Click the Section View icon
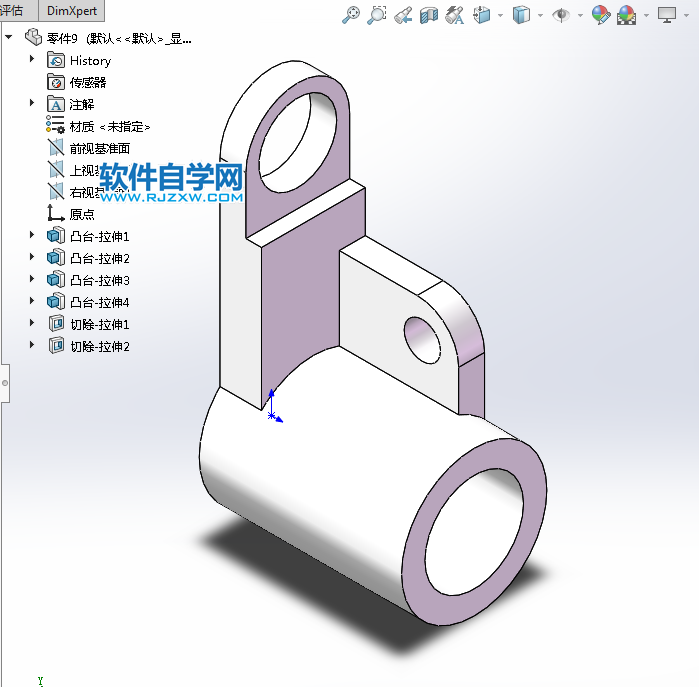Image resolution: width=699 pixels, height=687 pixels. pos(429,16)
